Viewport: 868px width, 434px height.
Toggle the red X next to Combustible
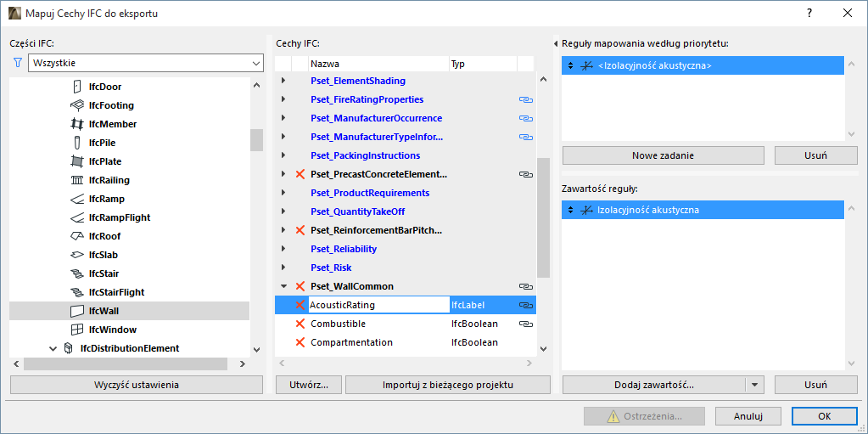pyautogui.click(x=300, y=324)
